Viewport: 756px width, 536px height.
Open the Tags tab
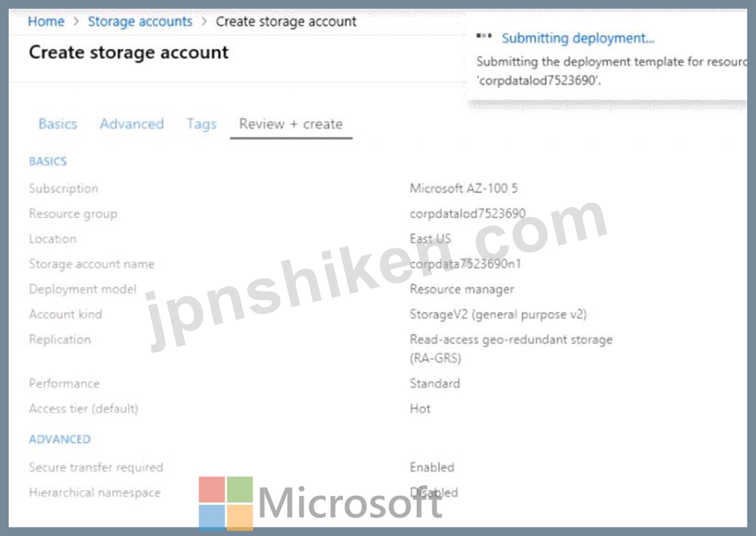pyautogui.click(x=202, y=125)
